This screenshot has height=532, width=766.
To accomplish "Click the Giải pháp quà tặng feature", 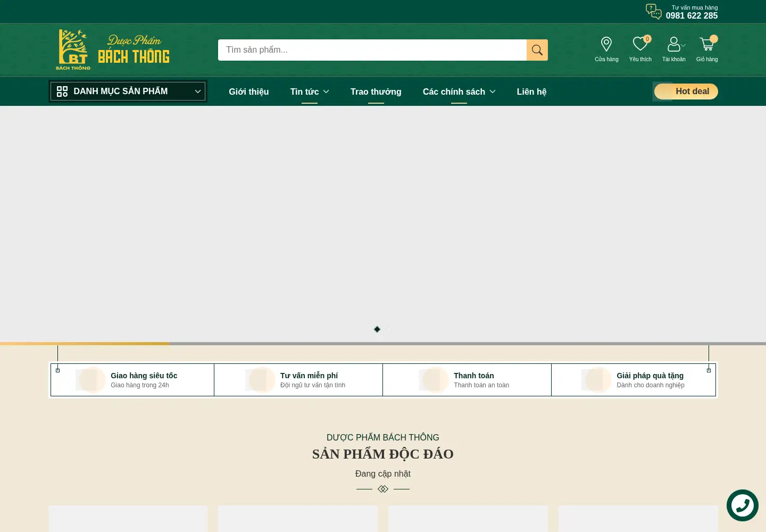I will point(634,380).
